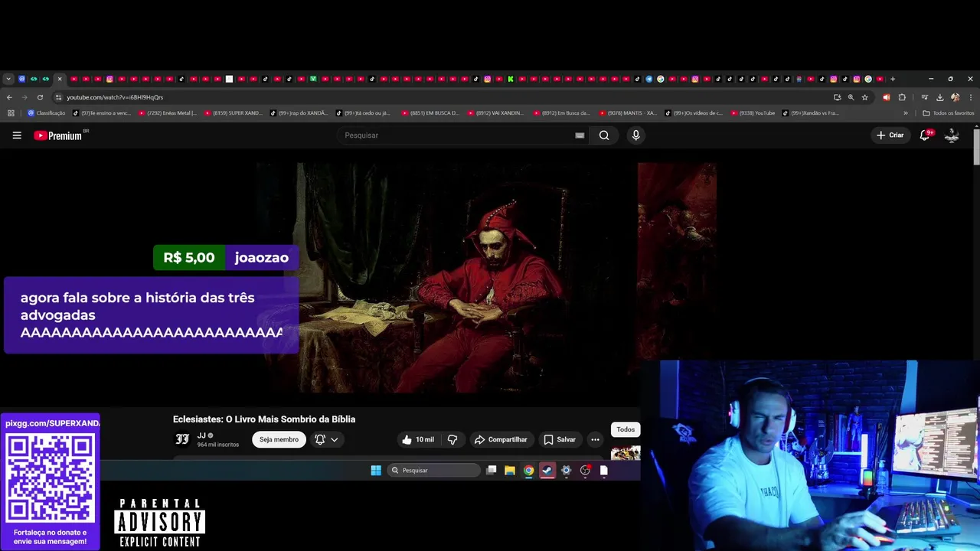
Task: Go back using the browser back arrow
Action: coord(9,97)
